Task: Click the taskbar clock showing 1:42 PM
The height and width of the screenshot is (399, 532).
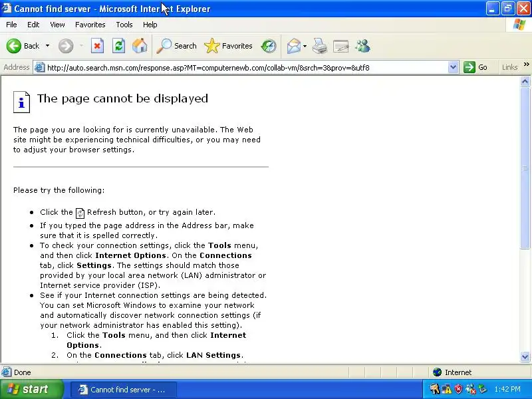Action: pos(507,389)
